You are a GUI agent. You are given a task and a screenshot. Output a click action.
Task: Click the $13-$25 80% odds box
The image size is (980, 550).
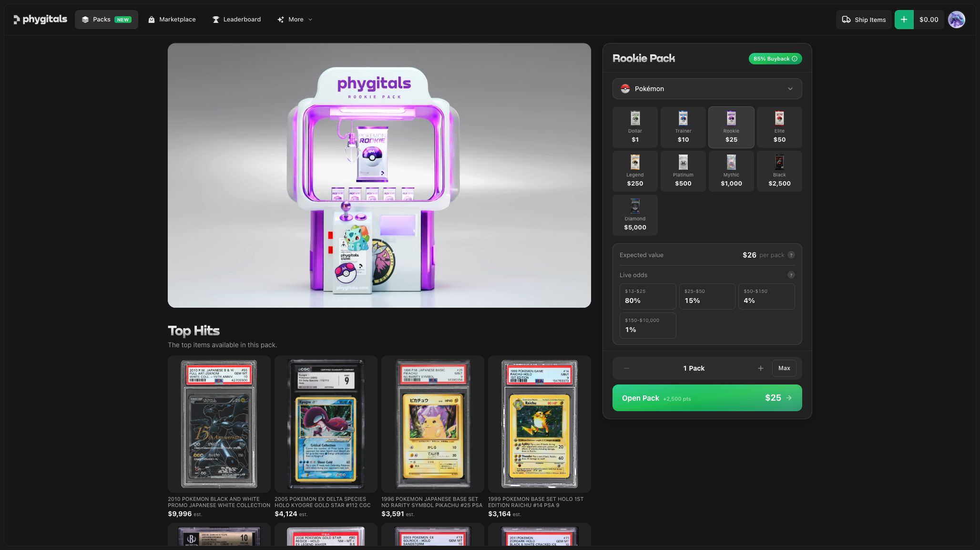click(x=648, y=296)
